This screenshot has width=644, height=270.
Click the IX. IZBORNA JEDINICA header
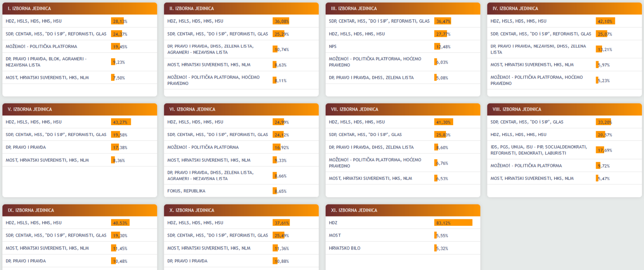coord(80,210)
